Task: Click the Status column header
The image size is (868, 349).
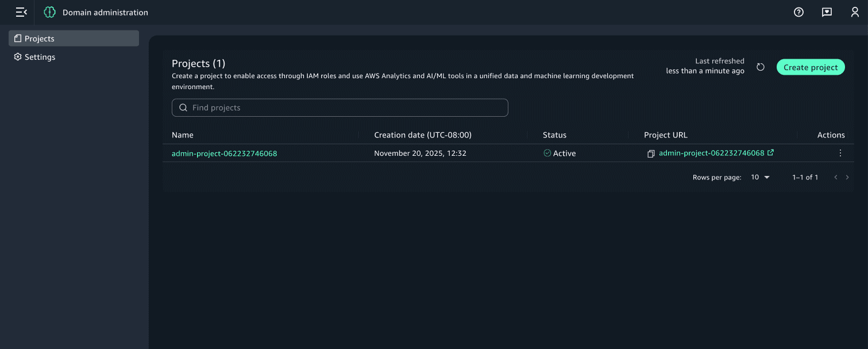Action: [554, 135]
